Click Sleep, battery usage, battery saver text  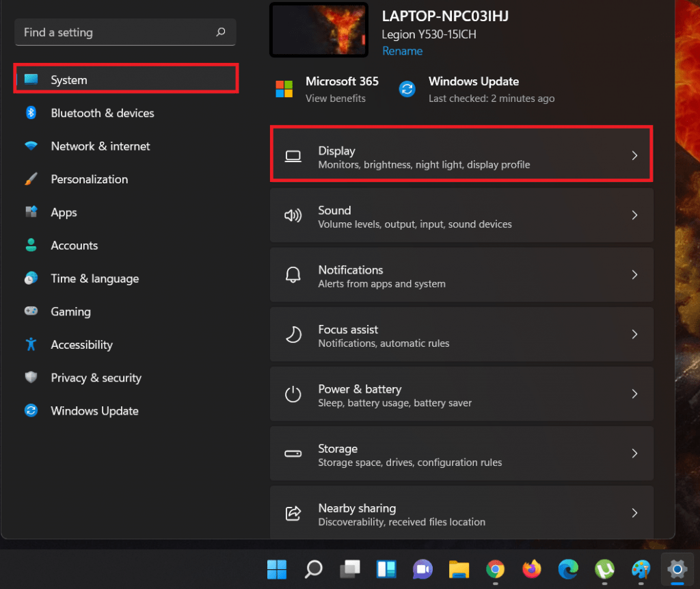coord(394,403)
